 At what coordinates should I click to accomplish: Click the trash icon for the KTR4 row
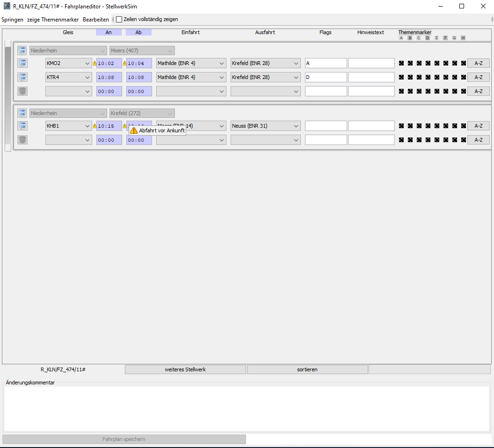pyautogui.click(x=22, y=77)
